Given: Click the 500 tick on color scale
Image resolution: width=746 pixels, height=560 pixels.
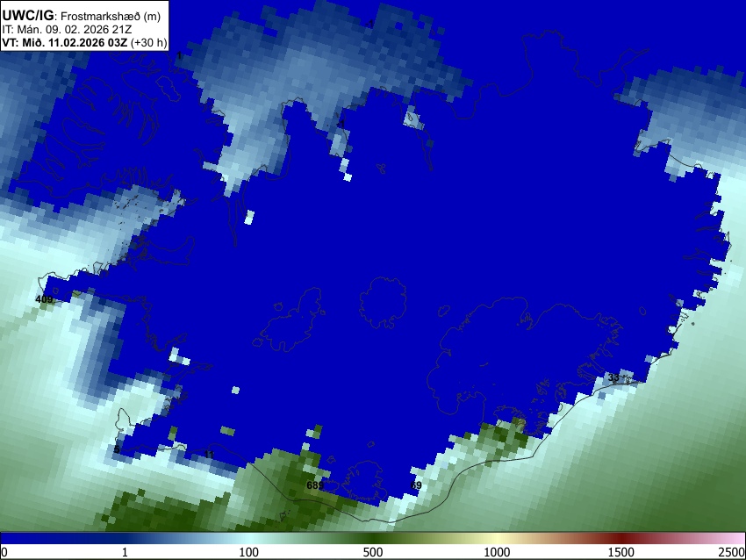Looking at the screenshot, I should pos(373,552).
